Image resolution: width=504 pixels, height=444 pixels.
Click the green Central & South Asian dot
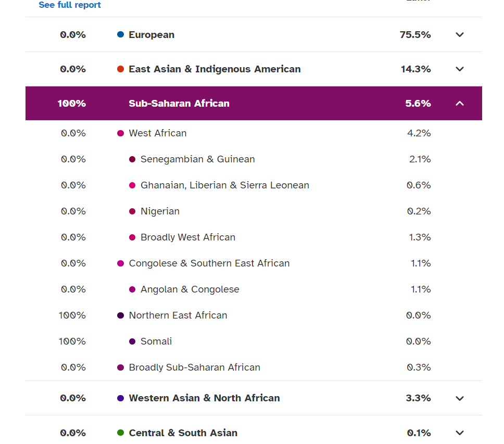point(121,433)
